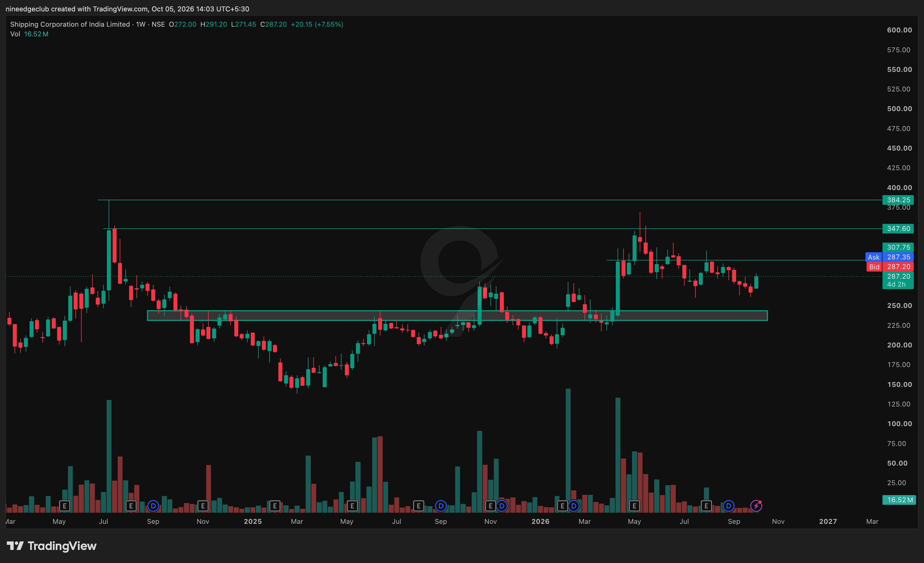Click the dividend D marker near Sep 2026
The height and width of the screenshot is (563, 924).
pos(728,506)
